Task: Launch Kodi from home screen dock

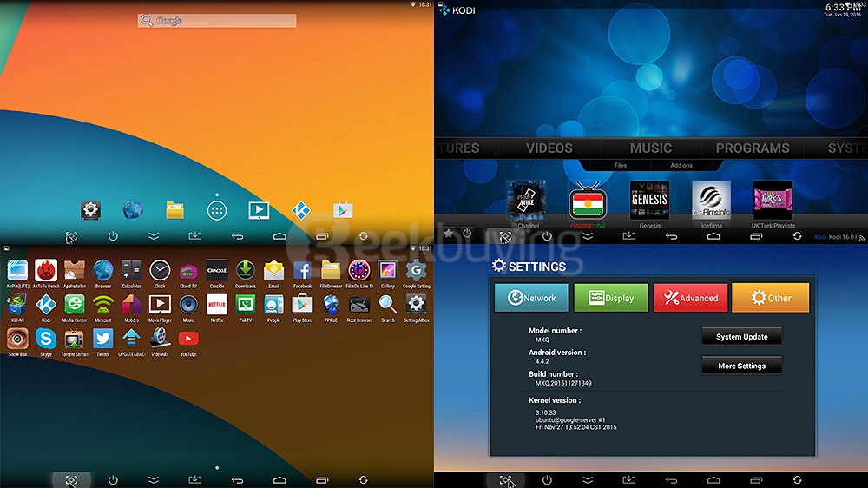Action: [301, 210]
